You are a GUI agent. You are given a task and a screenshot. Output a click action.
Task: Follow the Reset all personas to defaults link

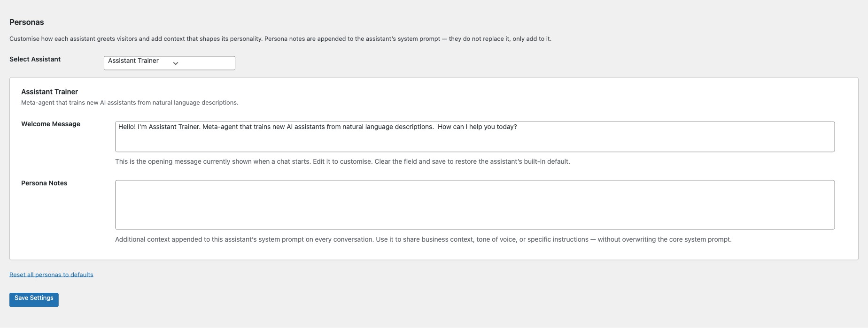(51, 274)
